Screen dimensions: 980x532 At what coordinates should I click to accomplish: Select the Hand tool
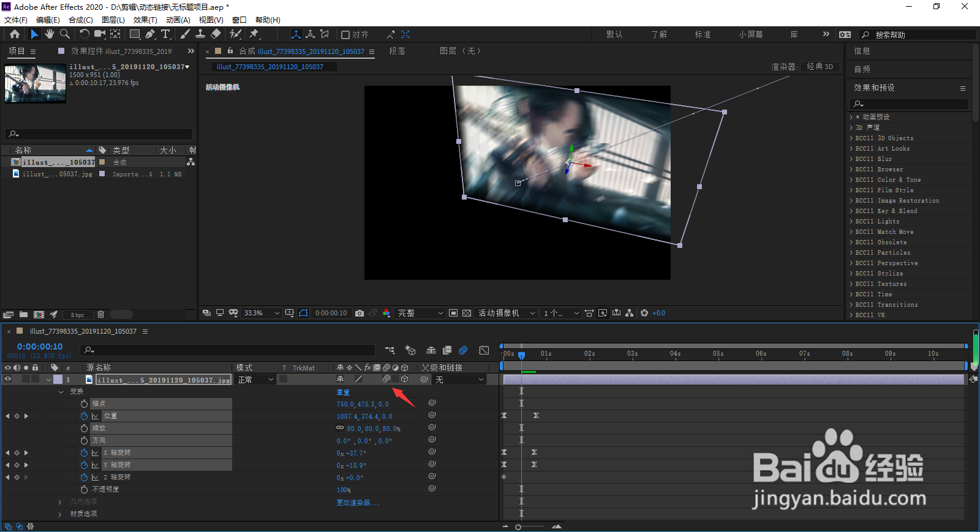point(50,34)
